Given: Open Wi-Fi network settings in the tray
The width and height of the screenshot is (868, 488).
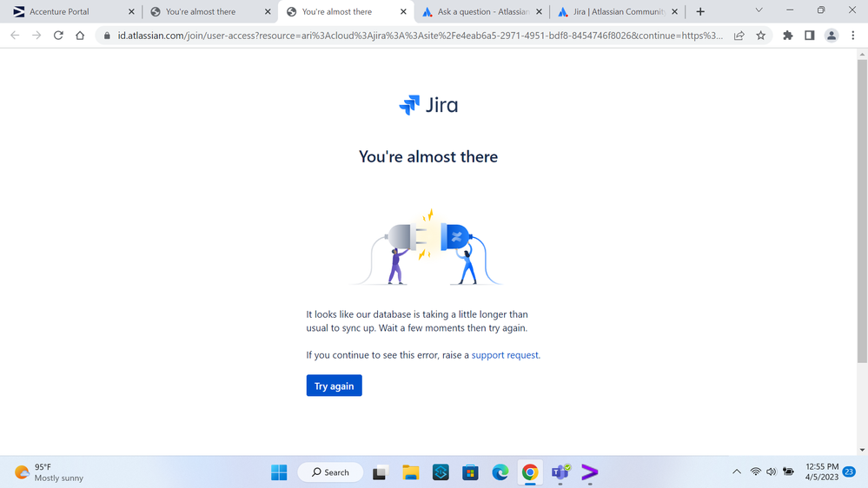Looking at the screenshot, I should pyautogui.click(x=756, y=472).
